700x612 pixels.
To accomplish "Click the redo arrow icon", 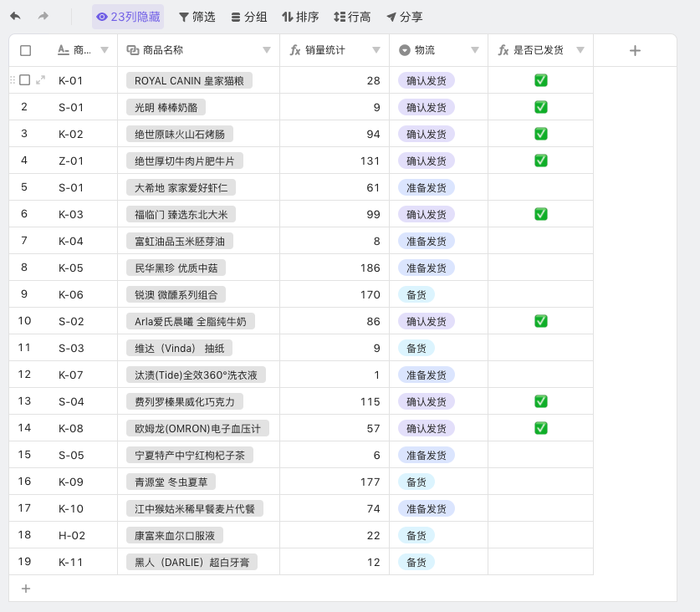I will [x=43, y=17].
